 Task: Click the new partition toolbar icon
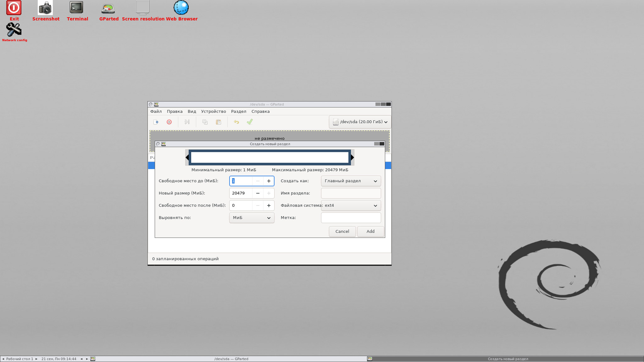click(156, 122)
